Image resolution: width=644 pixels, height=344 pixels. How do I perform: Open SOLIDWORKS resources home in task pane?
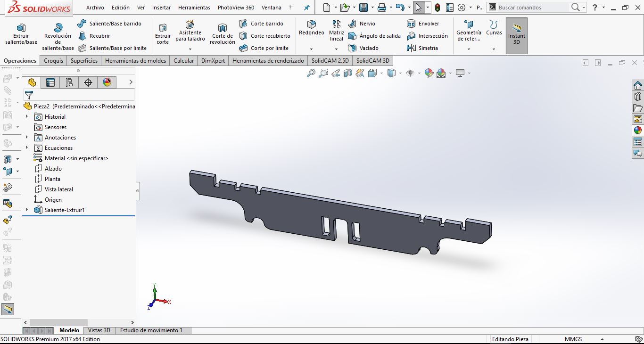pos(638,85)
